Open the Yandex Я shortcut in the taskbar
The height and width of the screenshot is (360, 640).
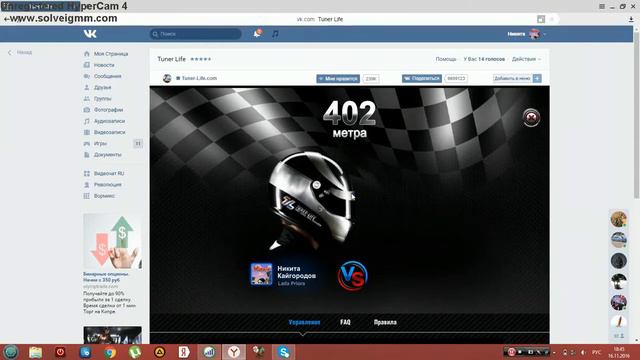point(184,352)
